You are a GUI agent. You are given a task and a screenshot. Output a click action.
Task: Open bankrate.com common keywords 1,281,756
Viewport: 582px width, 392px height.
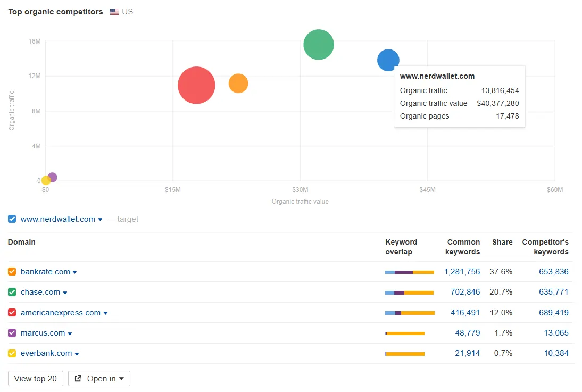coord(462,272)
